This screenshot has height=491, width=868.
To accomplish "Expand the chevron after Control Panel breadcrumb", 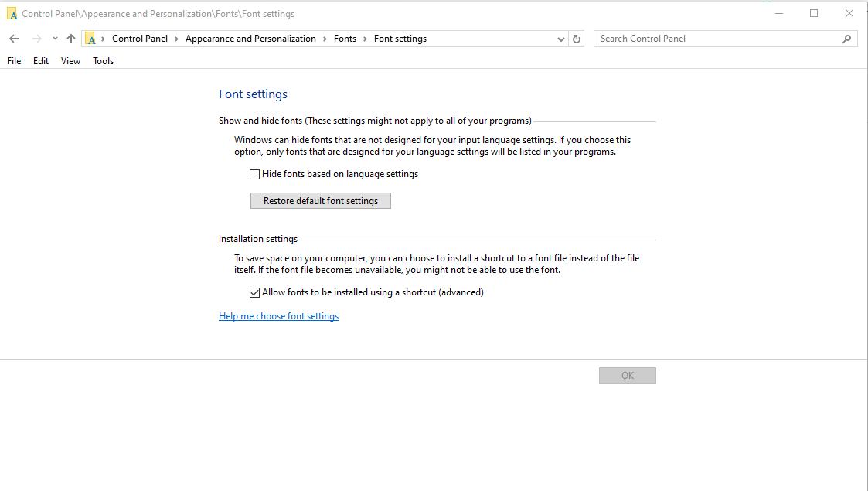I will coord(176,39).
